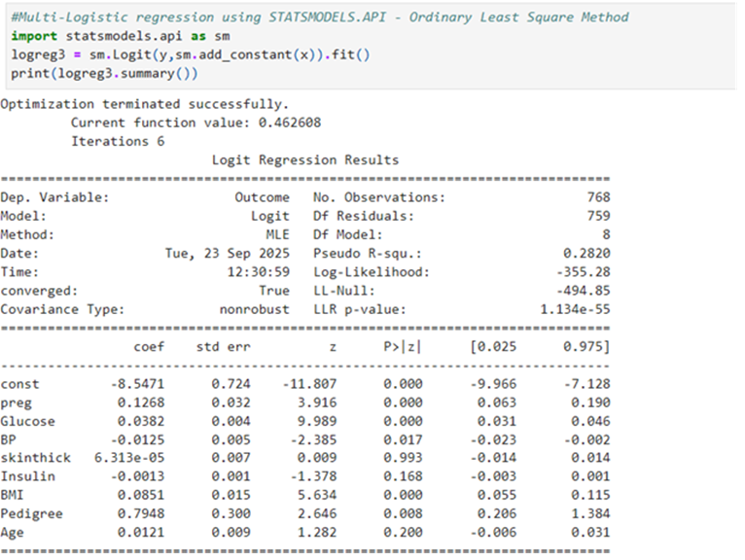Viewport: 745px width, 560px height.
Task: Click the 'const' row label
Action: [x=20, y=384]
